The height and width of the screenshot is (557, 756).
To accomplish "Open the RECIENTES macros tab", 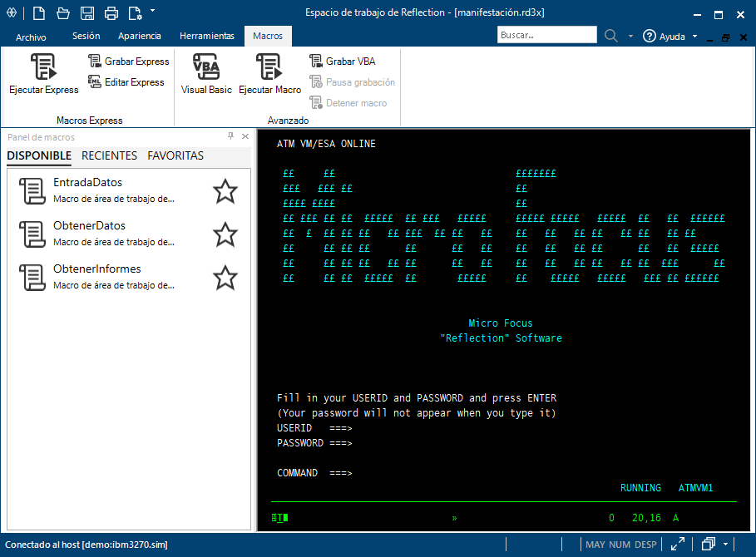I will 109,155.
